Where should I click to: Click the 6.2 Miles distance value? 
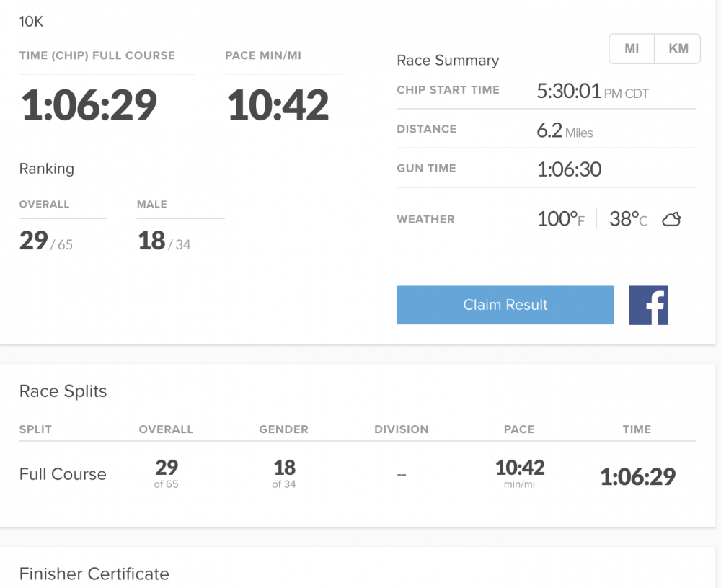565,130
